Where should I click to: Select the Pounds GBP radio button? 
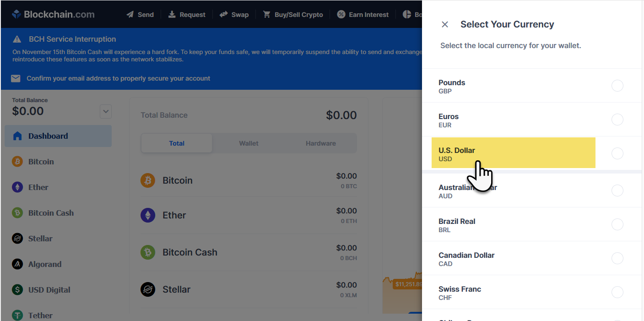coord(617,86)
